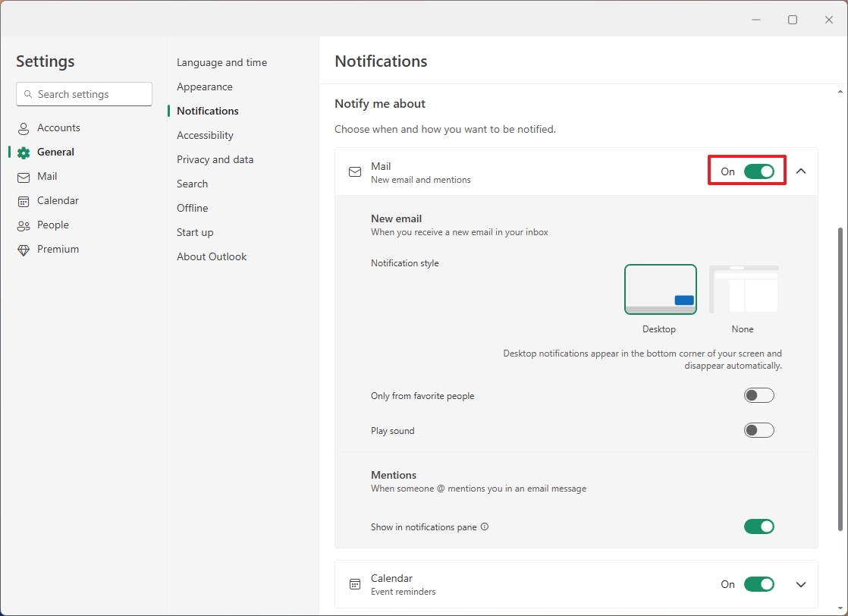Go to Accessibility settings
The image size is (848, 616).
205,135
